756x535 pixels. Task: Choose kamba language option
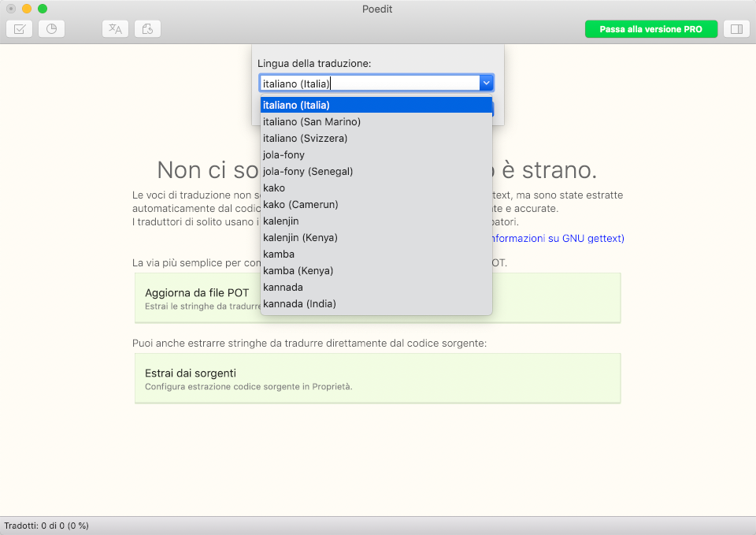pos(376,254)
